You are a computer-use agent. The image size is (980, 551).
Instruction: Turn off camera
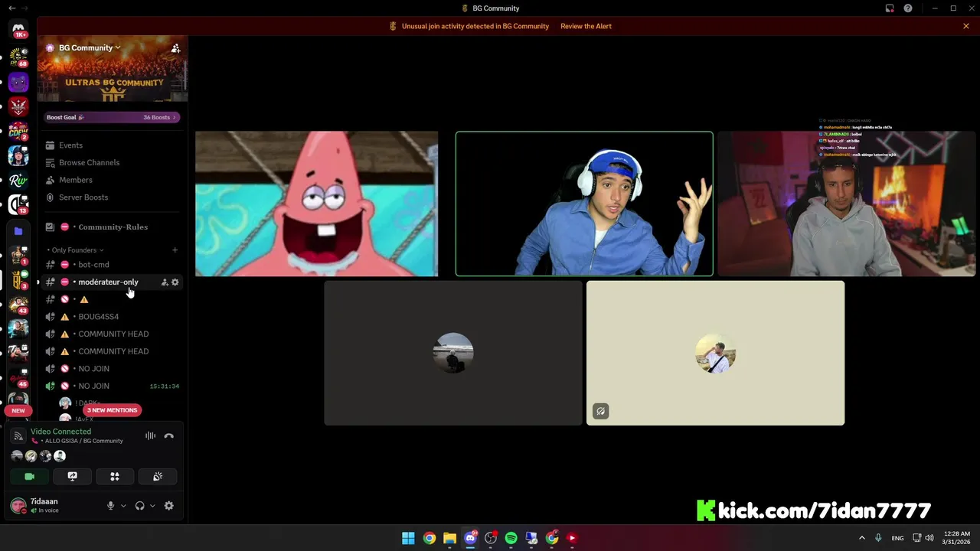click(30, 476)
